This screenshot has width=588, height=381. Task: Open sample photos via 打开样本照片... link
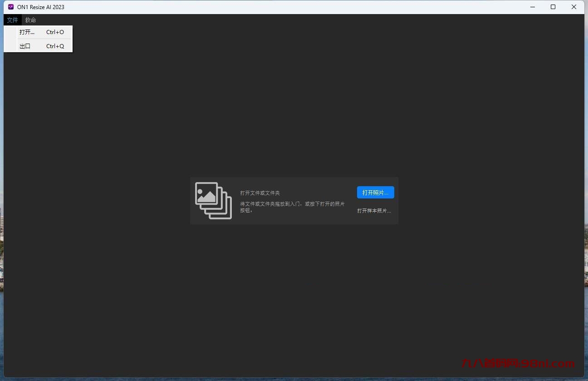374,211
